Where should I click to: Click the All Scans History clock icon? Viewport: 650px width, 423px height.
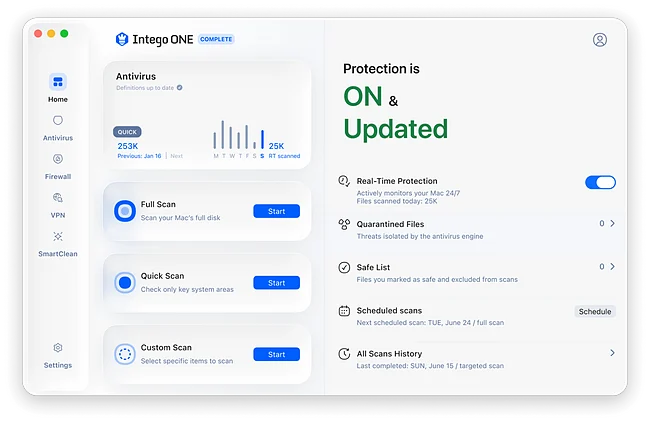[344, 354]
